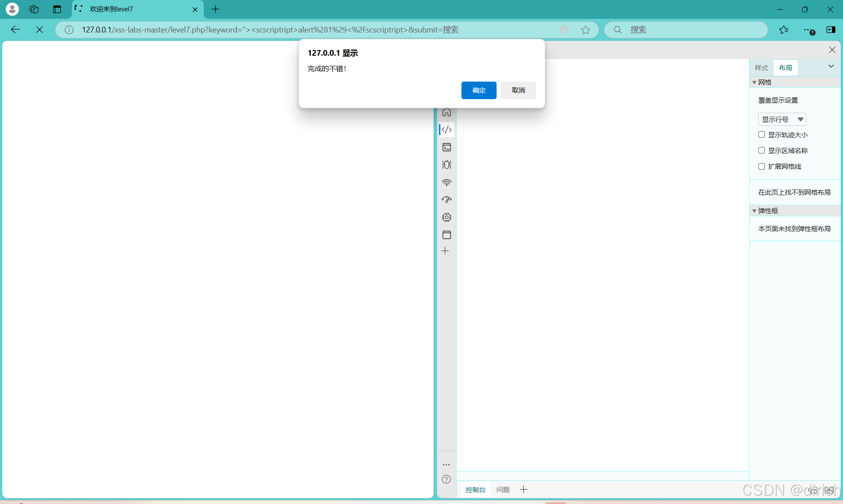Open the Console panel icon in DevTools sidebar
843x504 pixels.
click(447, 147)
